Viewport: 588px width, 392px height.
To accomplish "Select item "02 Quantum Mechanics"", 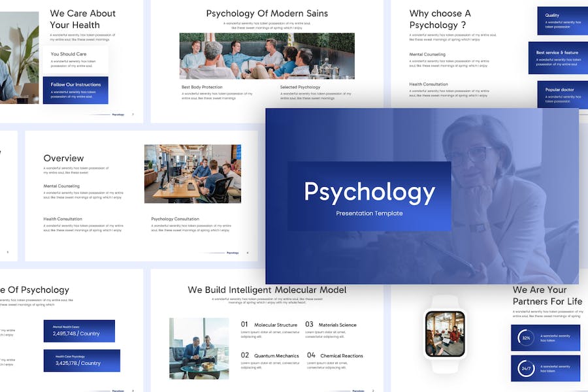I will 270,355.
